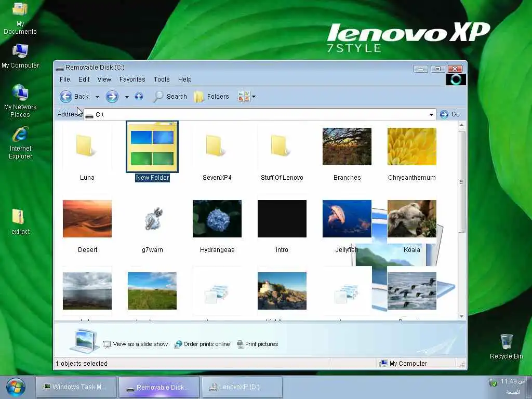Open the Recycle Bin

click(x=506, y=347)
